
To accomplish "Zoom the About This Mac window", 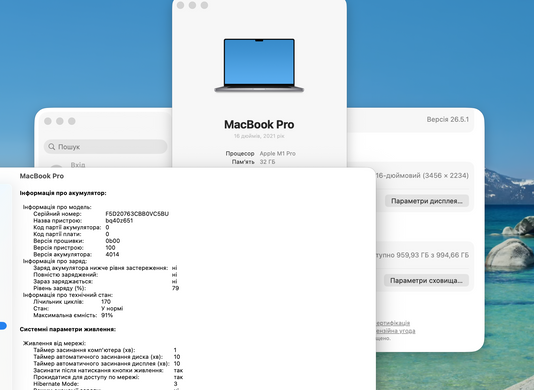I will [204, 5].
